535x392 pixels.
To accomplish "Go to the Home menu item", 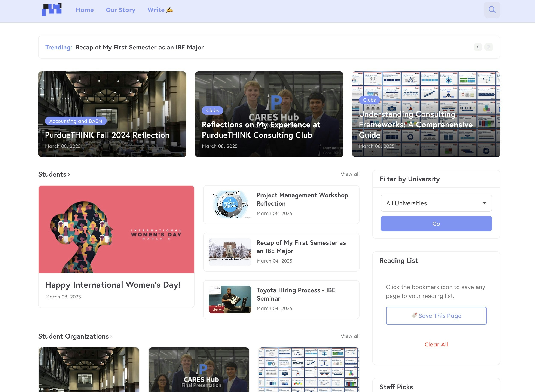I will [85, 10].
